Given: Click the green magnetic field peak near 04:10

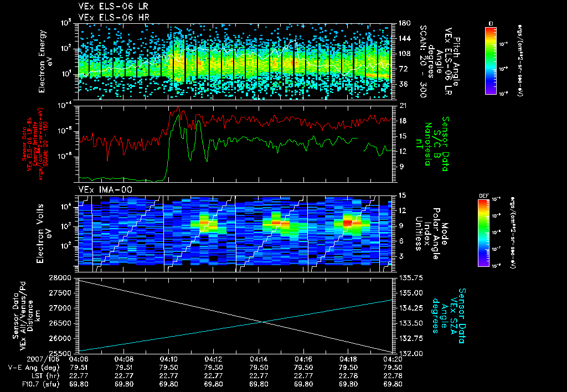Looking at the screenshot, I should [178, 116].
